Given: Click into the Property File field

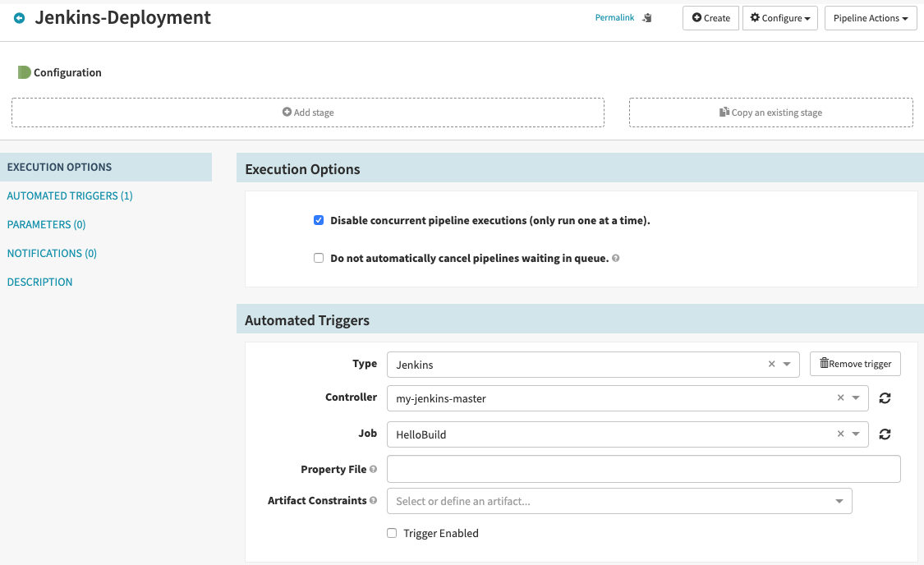Looking at the screenshot, I should coord(643,469).
